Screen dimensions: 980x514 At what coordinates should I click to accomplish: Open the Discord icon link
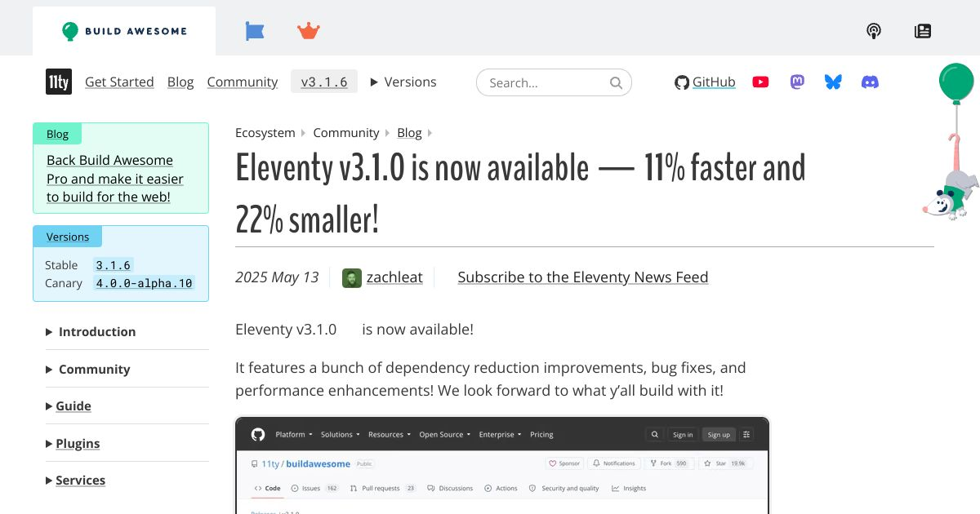click(x=871, y=82)
